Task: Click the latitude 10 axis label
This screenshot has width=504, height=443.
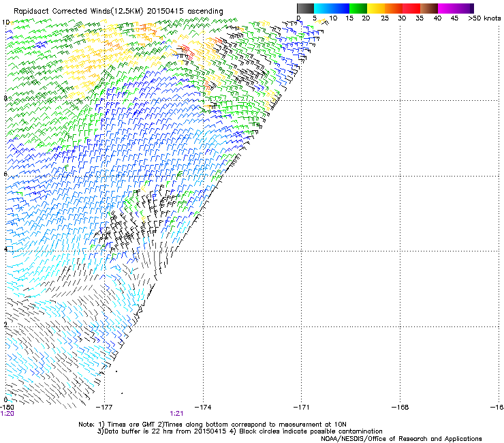Action: click(5, 22)
